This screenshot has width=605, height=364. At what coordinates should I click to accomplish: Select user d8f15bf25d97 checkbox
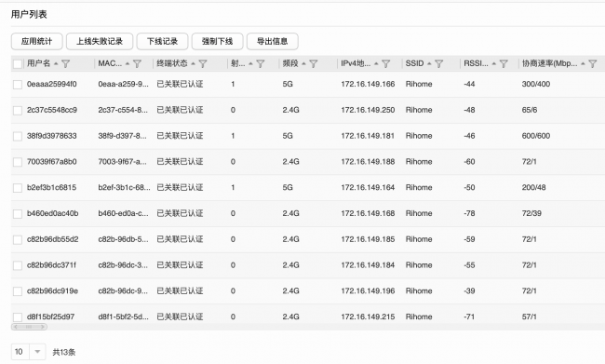18,317
